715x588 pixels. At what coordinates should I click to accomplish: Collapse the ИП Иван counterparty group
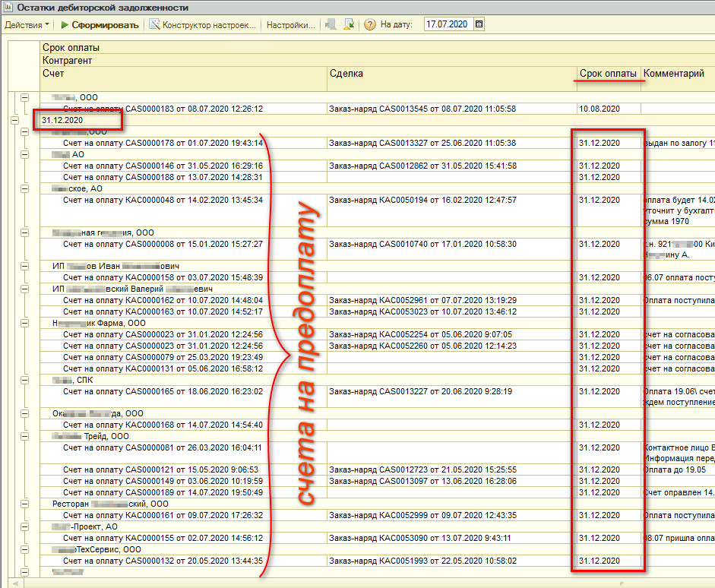(x=24, y=266)
